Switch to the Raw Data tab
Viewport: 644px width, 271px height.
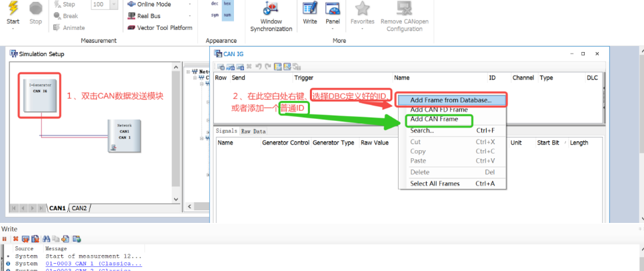(253, 131)
